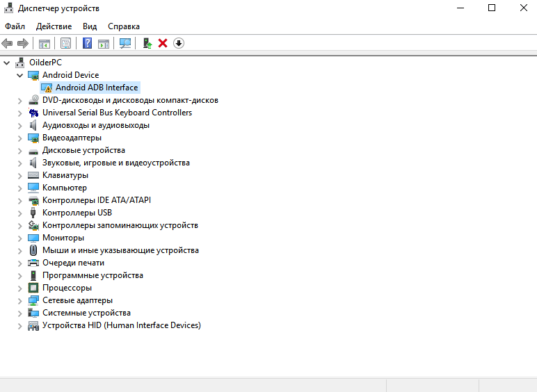Select Устройства HID (Human Interface Devices) label
The width and height of the screenshot is (537, 392).
[x=122, y=325]
